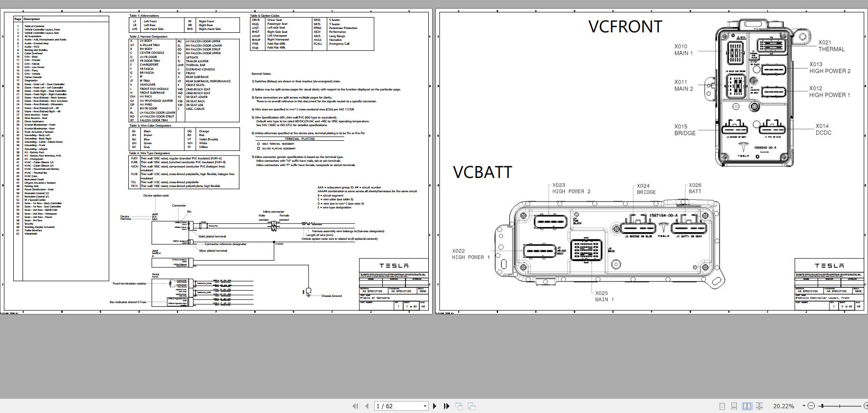
Task: Click the X012 HIGH POWER 1 label
Action: coord(829,91)
